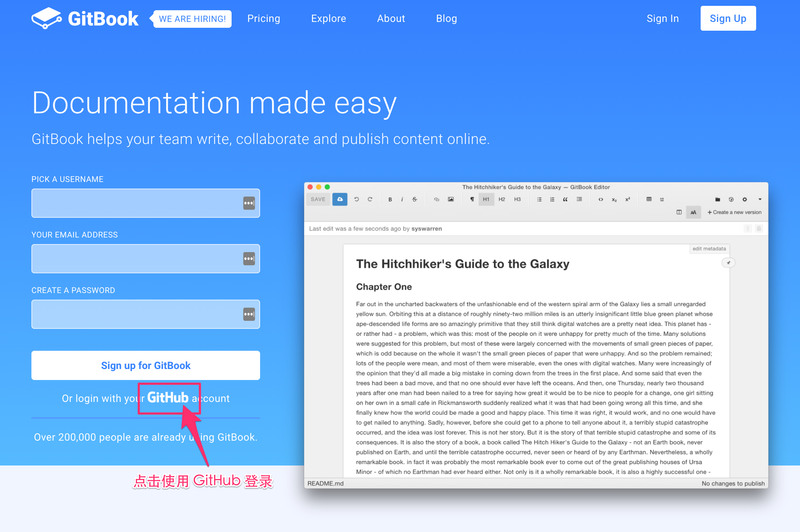Screen dimensions: 800x532
Task: Click the superscript icon
Action: [628, 199]
